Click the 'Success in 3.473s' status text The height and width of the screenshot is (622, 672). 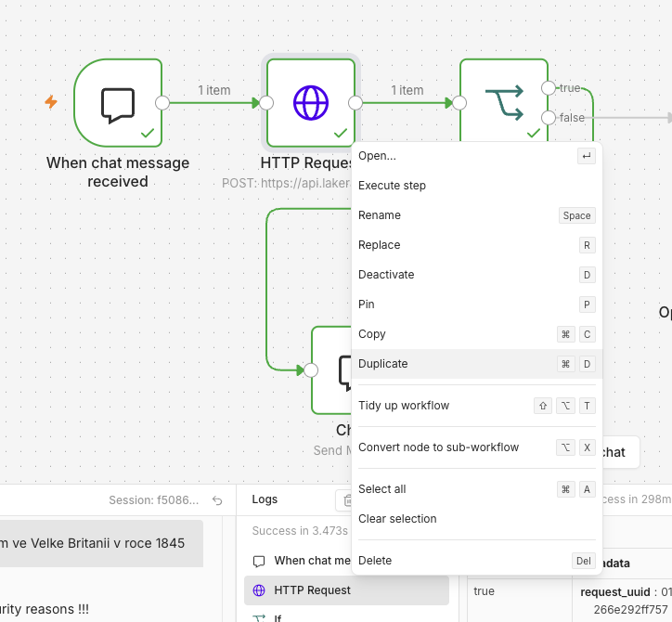(300, 531)
